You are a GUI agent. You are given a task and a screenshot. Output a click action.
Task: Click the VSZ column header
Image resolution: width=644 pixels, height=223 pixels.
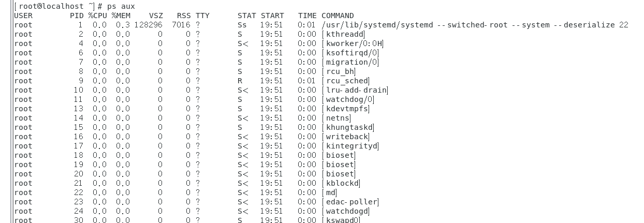pyautogui.click(x=155, y=16)
